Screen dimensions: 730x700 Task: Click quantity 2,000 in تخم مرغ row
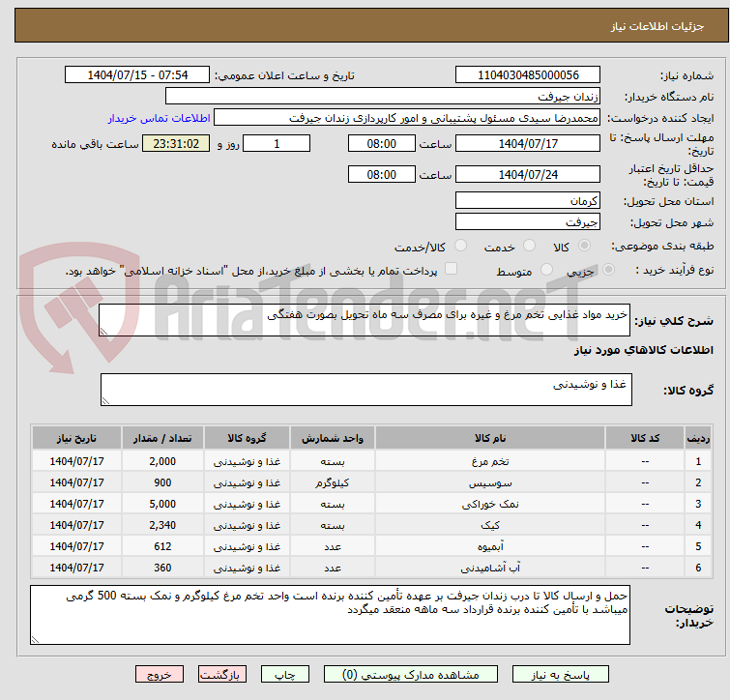[162, 461]
